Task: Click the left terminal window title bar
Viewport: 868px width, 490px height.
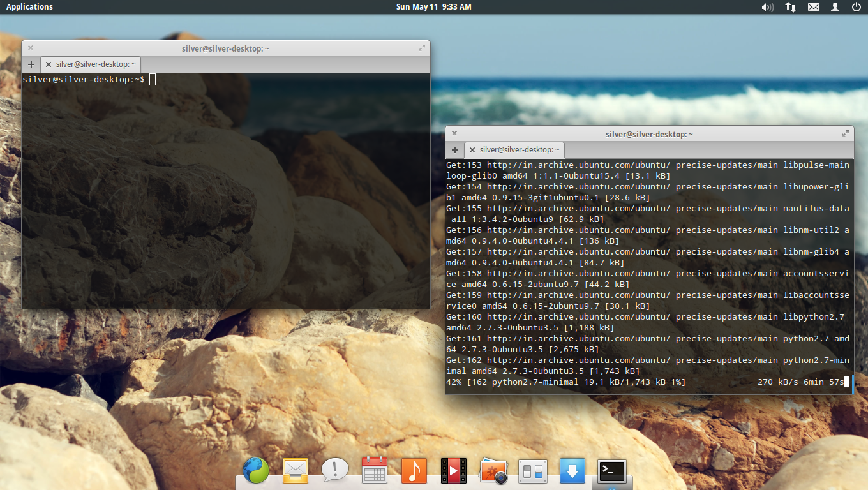Action: (x=226, y=48)
